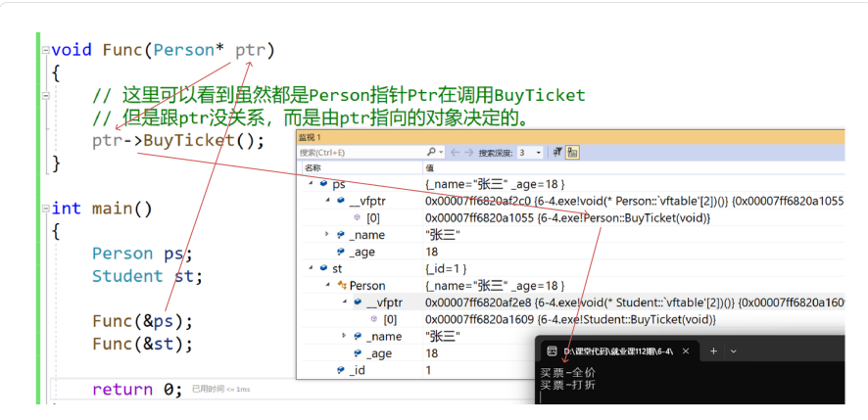
Task: Select the 监视 1 window title tab
Action: (x=310, y=137)
